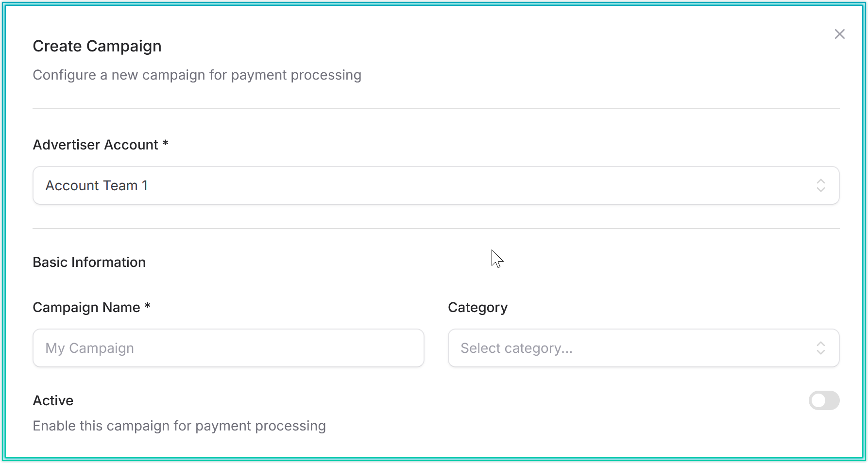Click the Active setting label
Viewport: 868px width, 463px height.
[53, 400]
